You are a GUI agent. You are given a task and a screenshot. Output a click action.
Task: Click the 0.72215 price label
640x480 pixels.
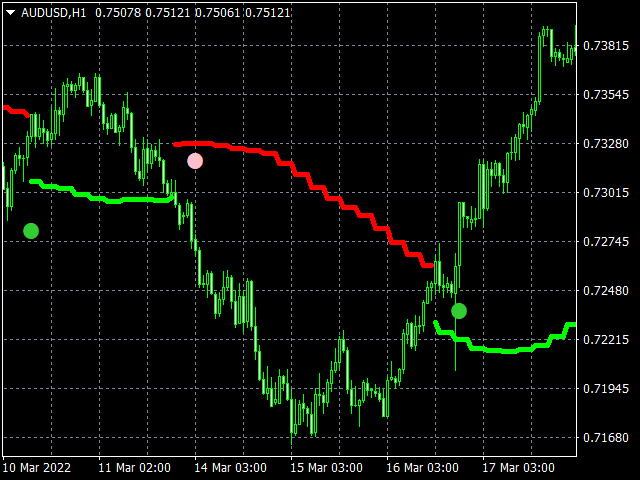pos(606,340)
